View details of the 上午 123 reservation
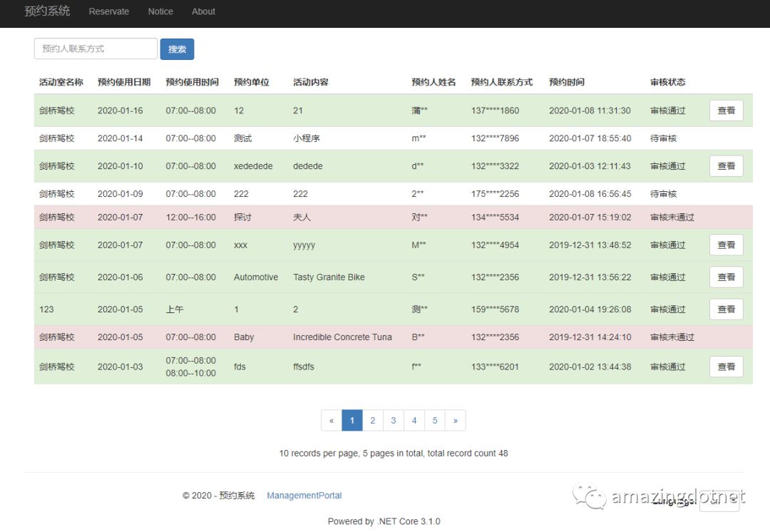The height and width of the screenshot is (532, 770). pyautogui.click(x=727, y=309)
